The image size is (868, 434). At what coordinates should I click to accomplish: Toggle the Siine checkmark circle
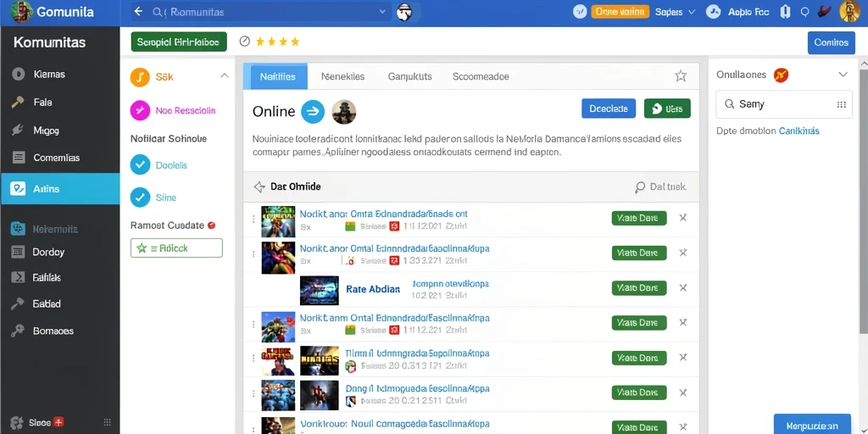point(140,197)
